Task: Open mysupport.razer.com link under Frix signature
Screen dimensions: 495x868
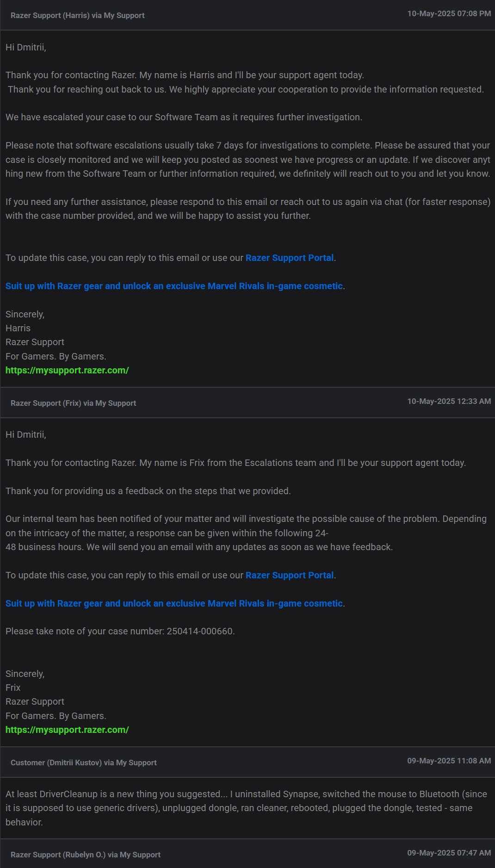Action: (67, 730)
